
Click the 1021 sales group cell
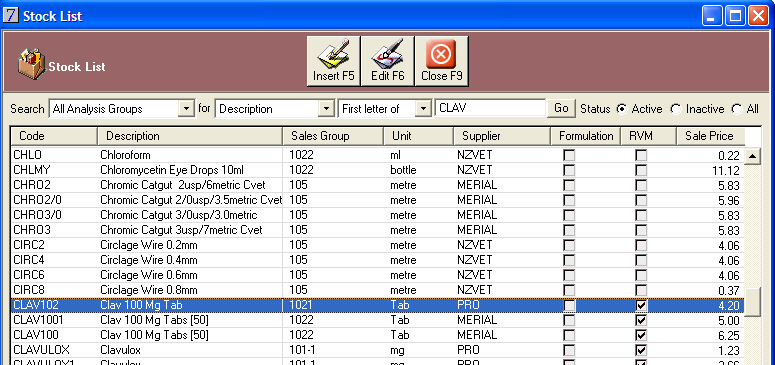pos(334,305)
